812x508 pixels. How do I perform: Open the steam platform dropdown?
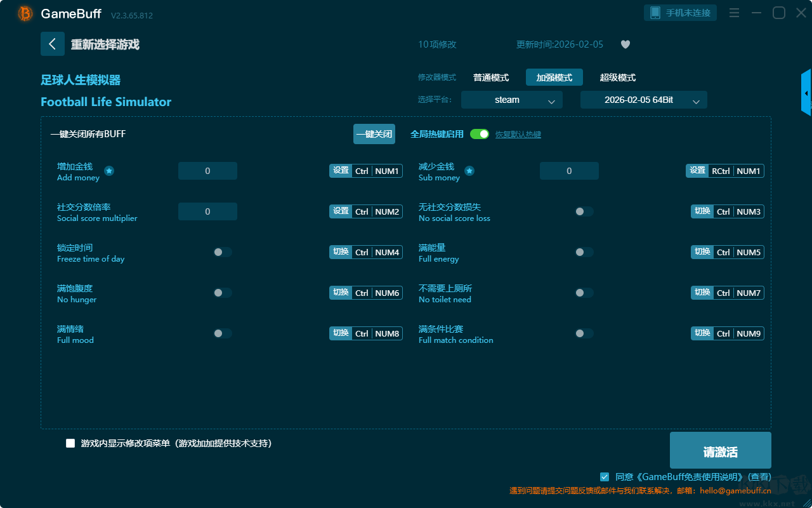512,100
